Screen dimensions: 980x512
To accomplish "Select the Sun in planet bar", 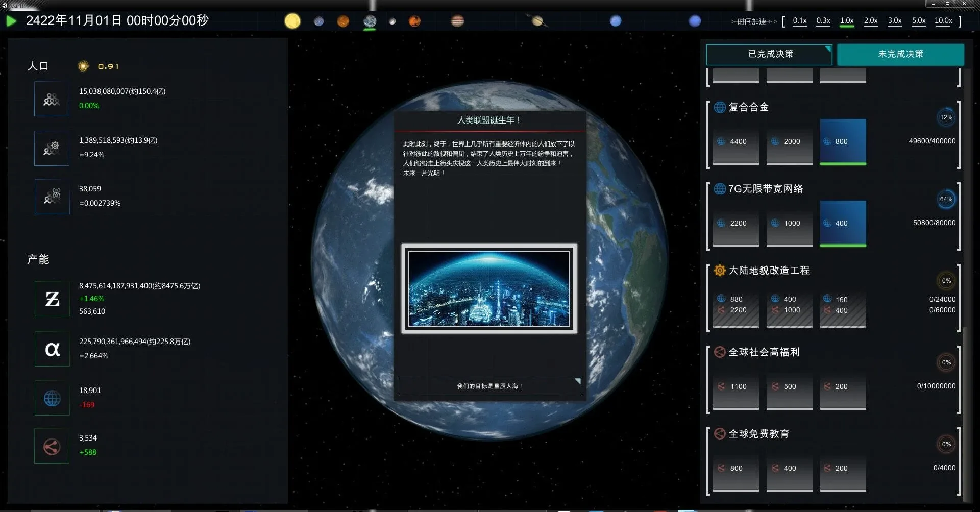I will pyautogui.click(x=292, y=21).
